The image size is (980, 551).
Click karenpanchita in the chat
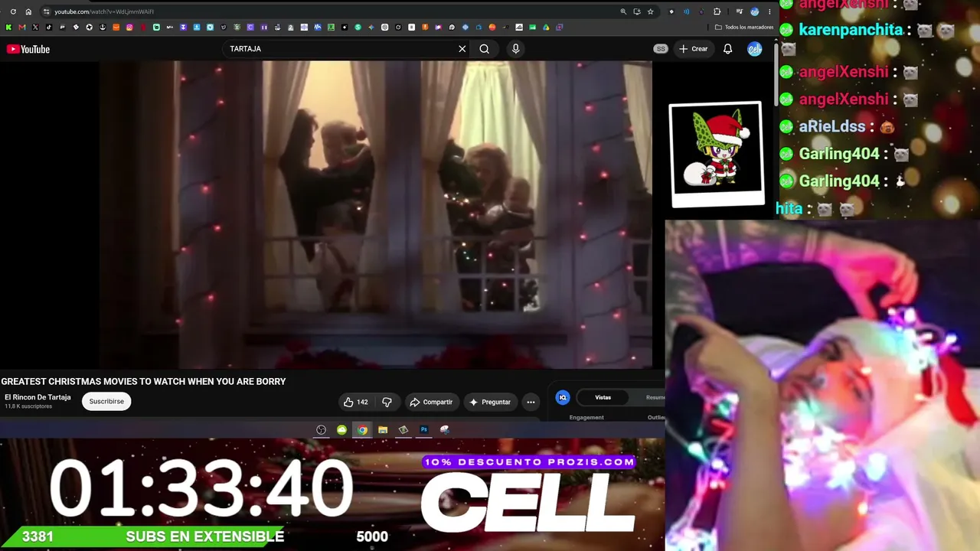(x=851, y=31)
